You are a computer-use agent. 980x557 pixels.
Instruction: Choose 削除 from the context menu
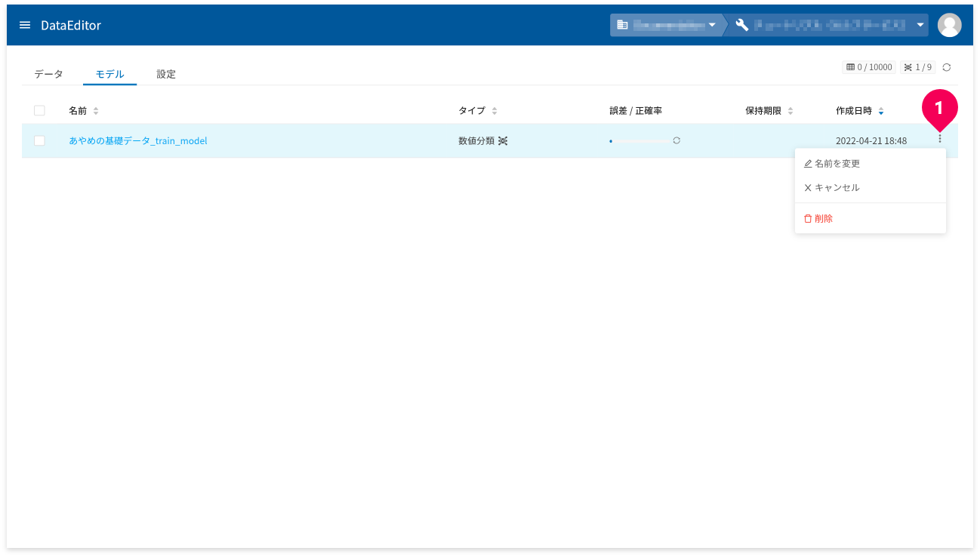tap(870, 218)
